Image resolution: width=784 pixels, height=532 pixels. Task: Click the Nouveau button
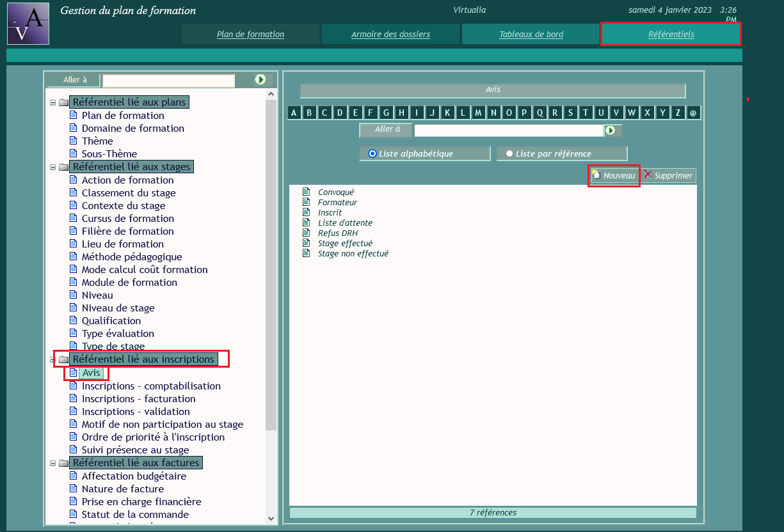point(614,175)
